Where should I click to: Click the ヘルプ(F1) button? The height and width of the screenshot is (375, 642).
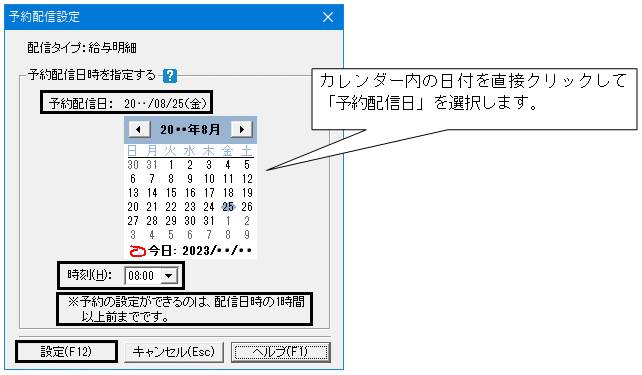[x=280, y=352]
